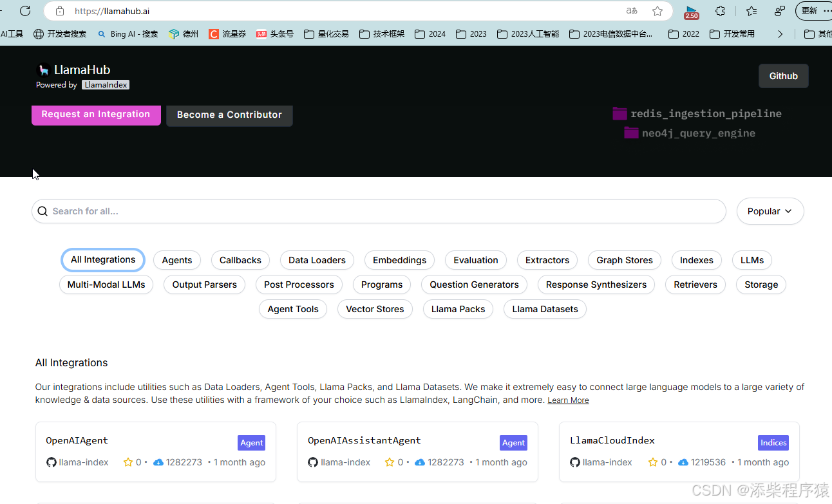Screen dimensions: 832x504
Task: Click GitHub icon on OpenAIAgent card
Action: coord(52,462)
